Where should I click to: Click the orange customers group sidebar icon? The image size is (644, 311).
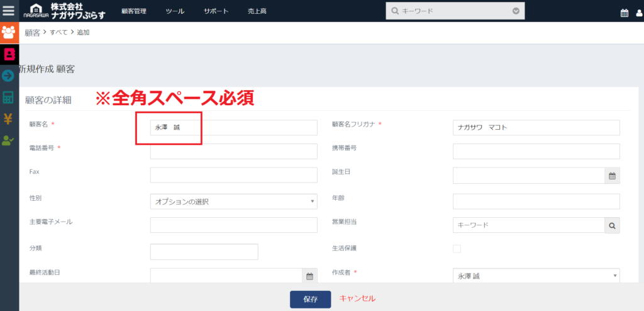click(x=9, y=33)
